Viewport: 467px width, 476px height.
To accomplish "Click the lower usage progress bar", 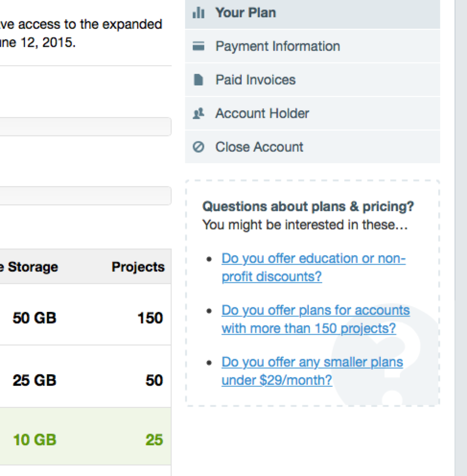I will (85, 195).
